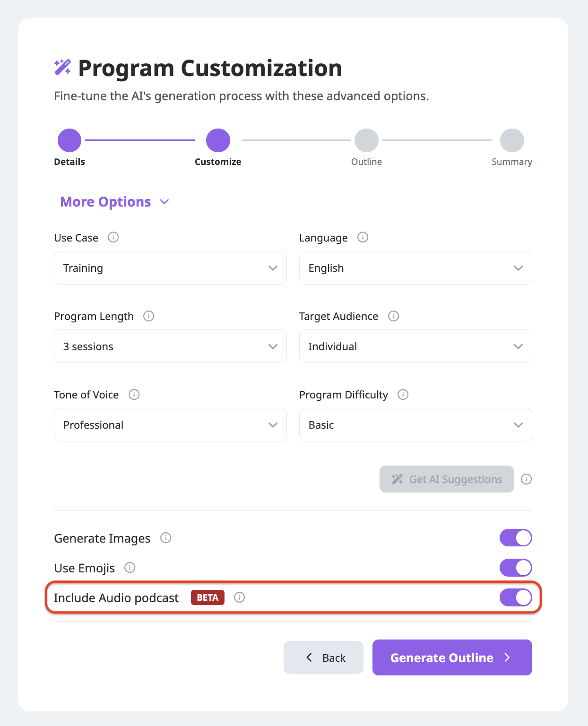Click info icon next to BETA badge
Viewport: 588px width, 726px height.
[240, 597]
